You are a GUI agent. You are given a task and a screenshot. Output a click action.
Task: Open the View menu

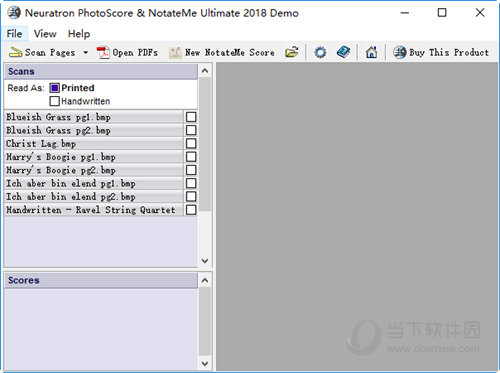(45, 34)
